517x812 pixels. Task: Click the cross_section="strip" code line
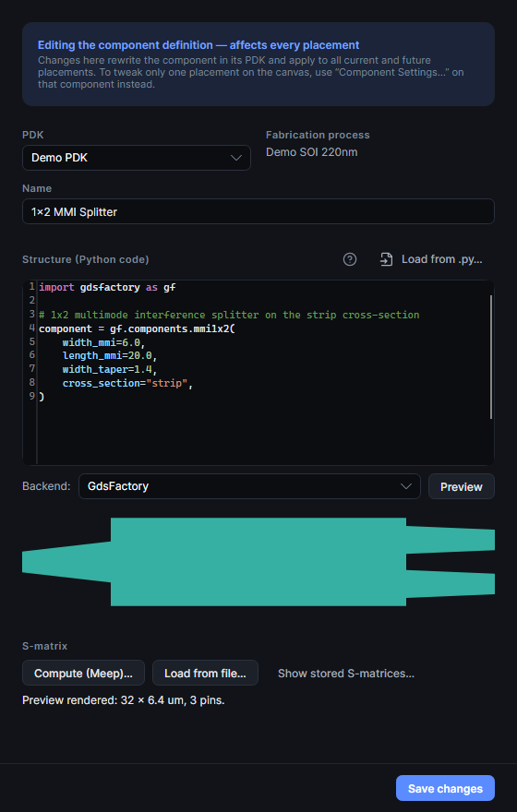128,383
